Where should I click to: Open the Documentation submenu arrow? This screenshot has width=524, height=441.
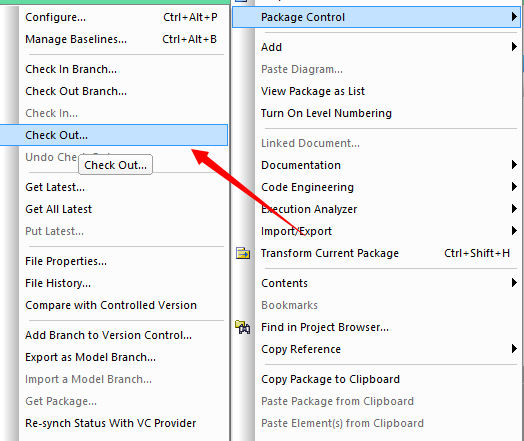514,165
